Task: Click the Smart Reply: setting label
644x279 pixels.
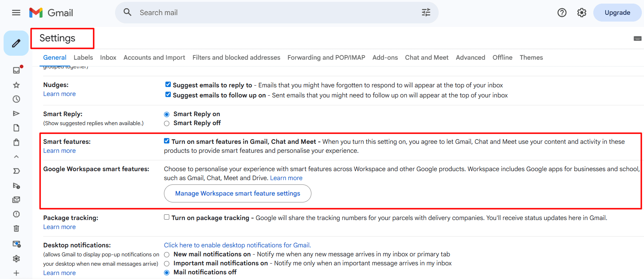Action: coord(63,114)
